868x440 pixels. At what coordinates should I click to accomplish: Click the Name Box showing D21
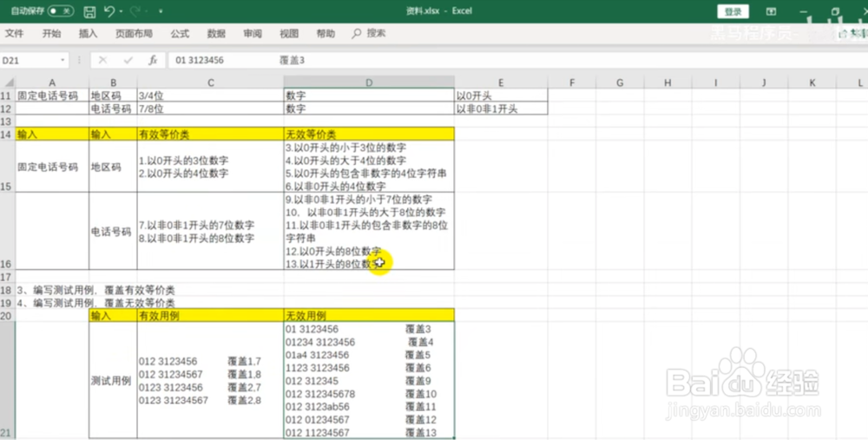click(29, 61)
